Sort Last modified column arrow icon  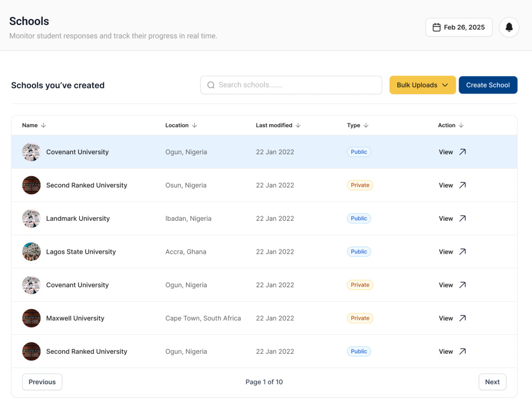[x=298, y=125]
